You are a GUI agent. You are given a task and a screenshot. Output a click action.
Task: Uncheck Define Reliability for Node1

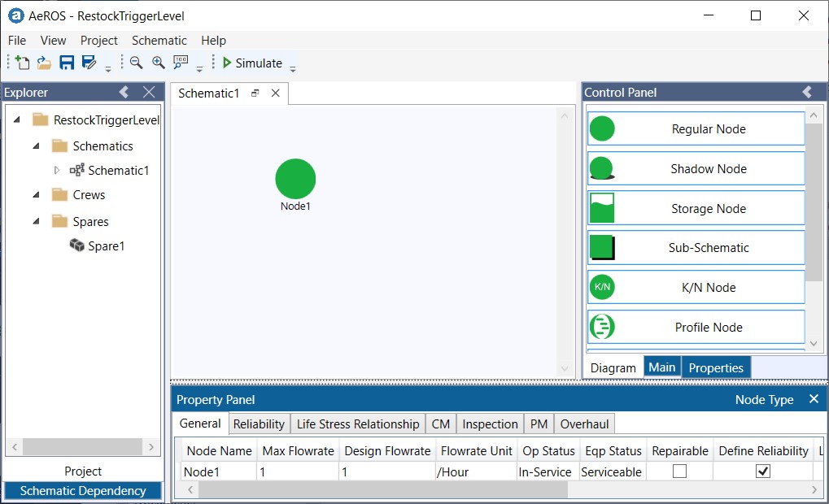click(761, 471)
